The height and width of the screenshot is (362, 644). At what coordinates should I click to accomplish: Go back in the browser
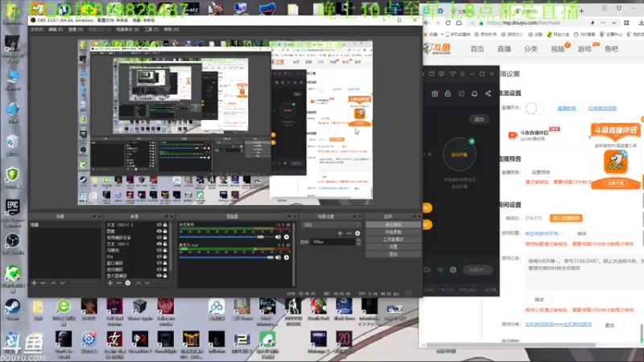[427, 23]
